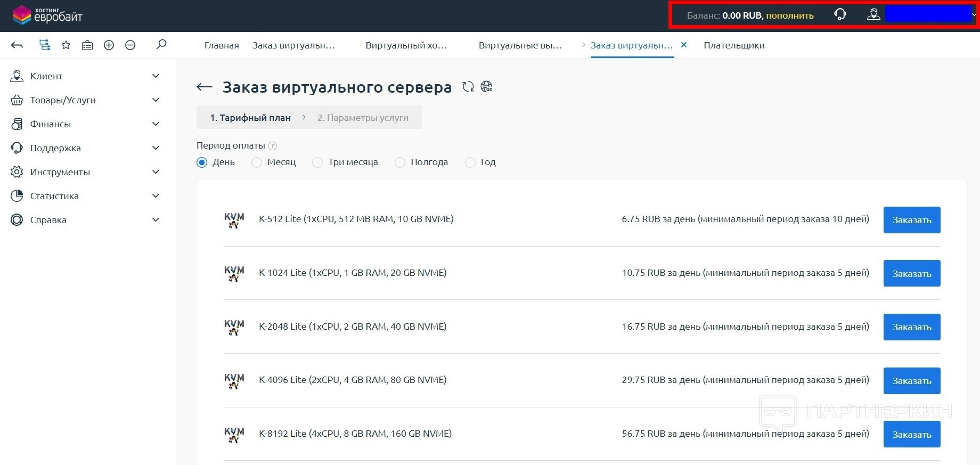
Task: Click the tree menu structure icon
Action: pos(45,45)
